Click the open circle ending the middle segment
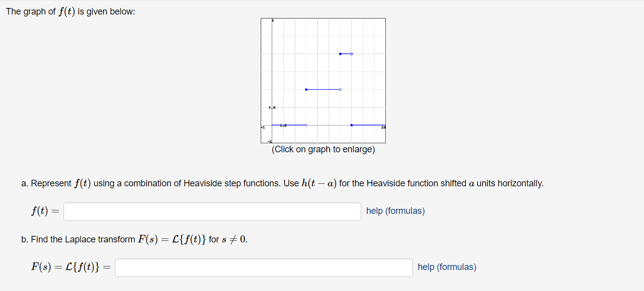 340,89
